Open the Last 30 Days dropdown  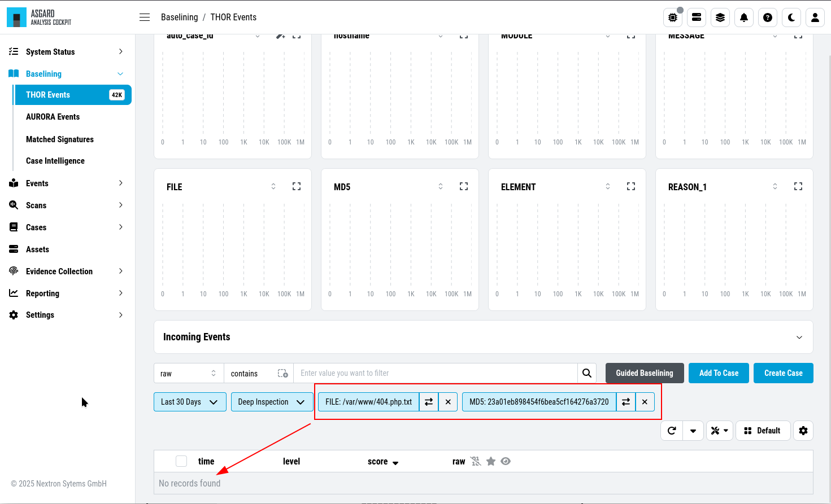click(190, 402)
